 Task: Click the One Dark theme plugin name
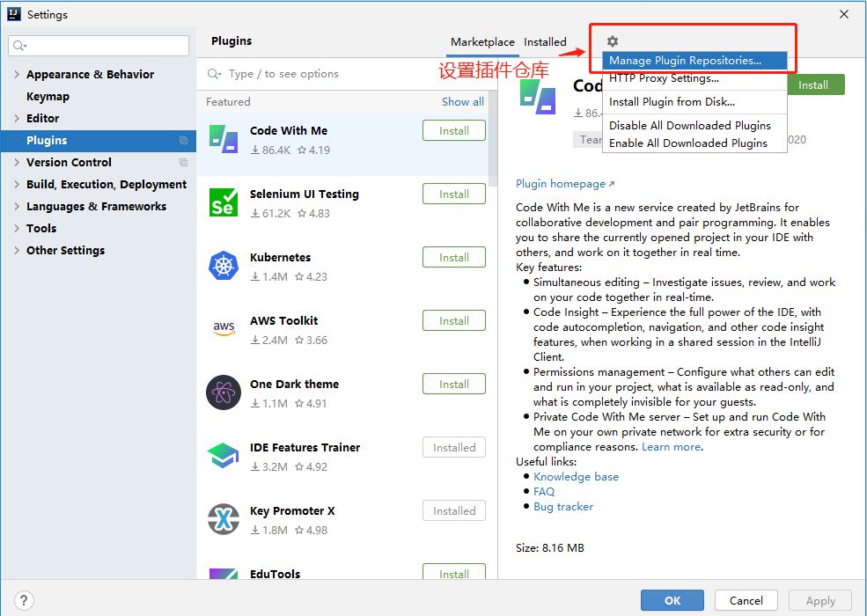[294, 384]
